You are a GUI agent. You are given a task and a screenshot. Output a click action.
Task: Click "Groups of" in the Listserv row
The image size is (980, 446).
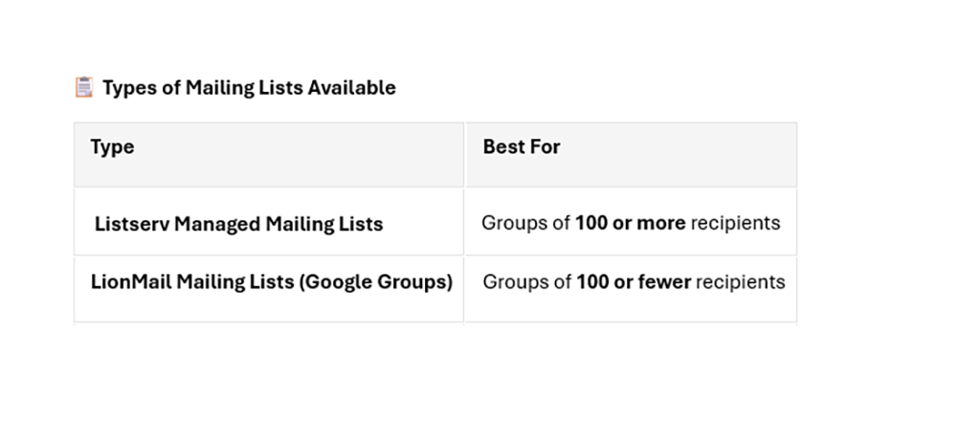[x=525, y=224]
